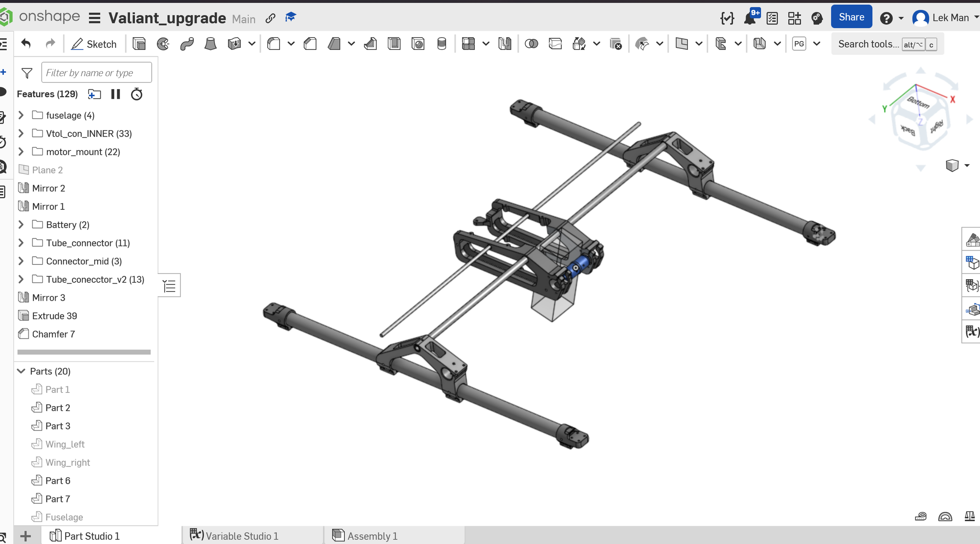Switch to Assembly 1 tab
The width and height of the screenshot is (980, 544).
coord(372,536)
